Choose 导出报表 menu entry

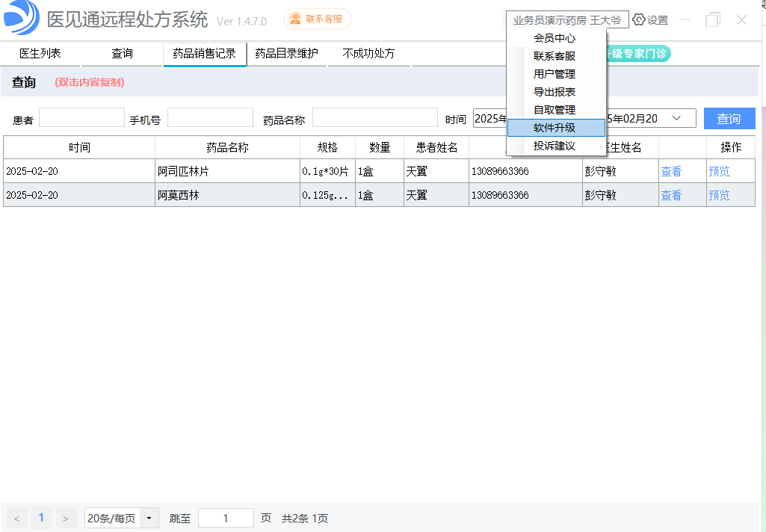point(555,92)
